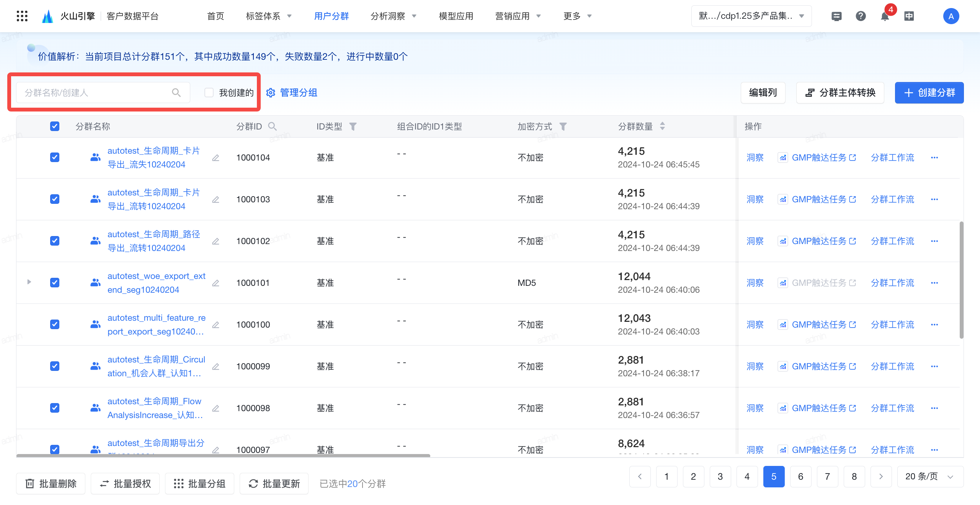This screenshot has width=980, height=505.
Task: Uncheck row 1000099 checkbox
Action: click(55, 366)
